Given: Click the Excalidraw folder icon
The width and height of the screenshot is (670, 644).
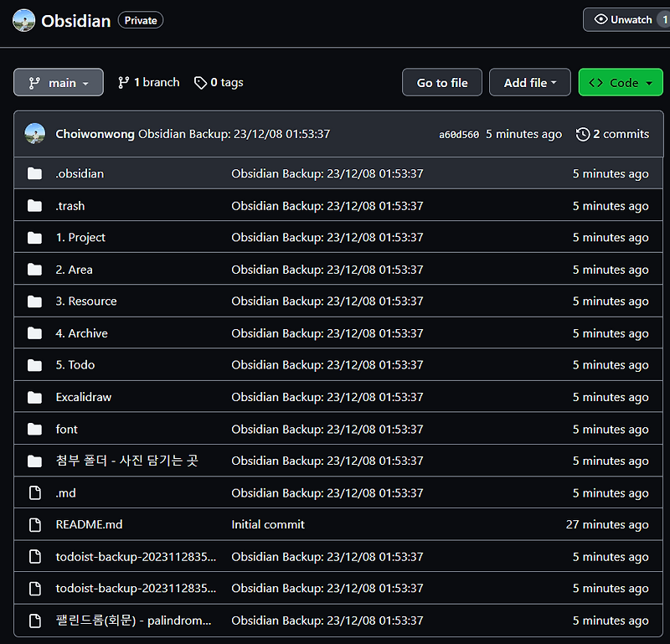Looking at the screenshot, I should 34,397.
